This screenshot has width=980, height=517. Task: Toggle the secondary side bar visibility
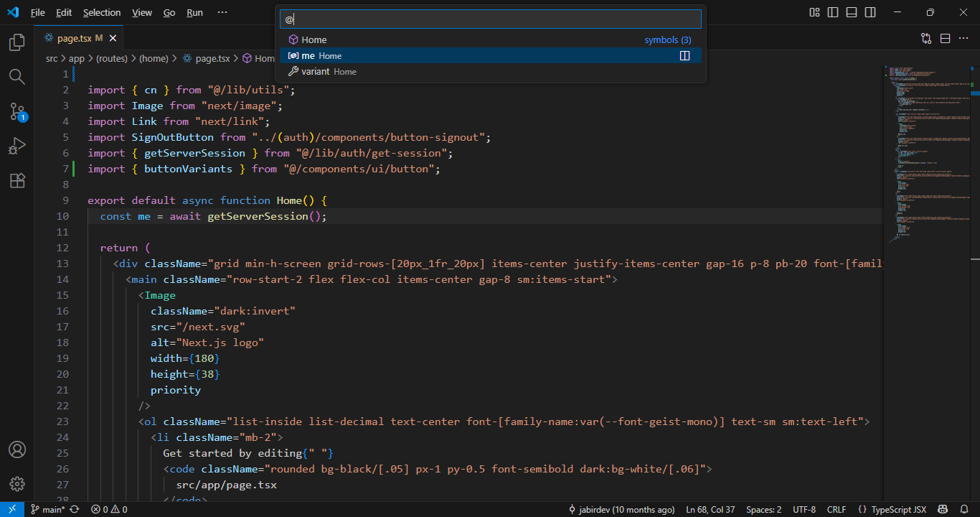pyautogui.click(x=870, y=12)
